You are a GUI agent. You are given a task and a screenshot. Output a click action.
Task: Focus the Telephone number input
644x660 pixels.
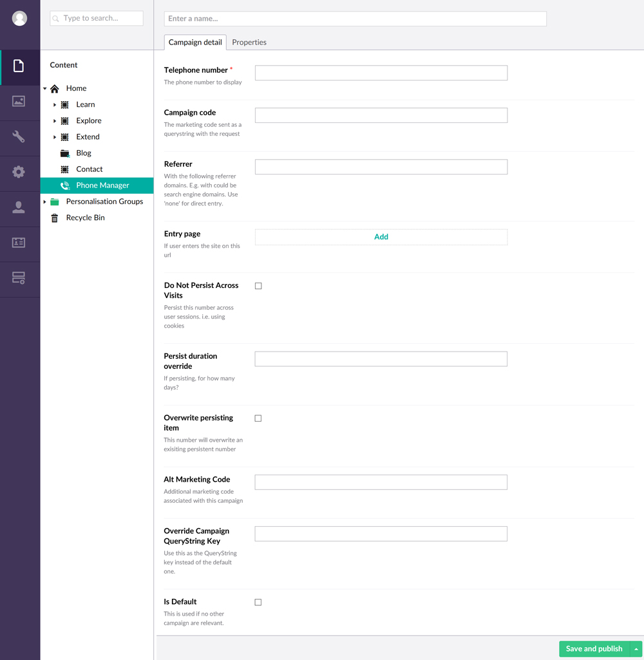coord(381,73)
